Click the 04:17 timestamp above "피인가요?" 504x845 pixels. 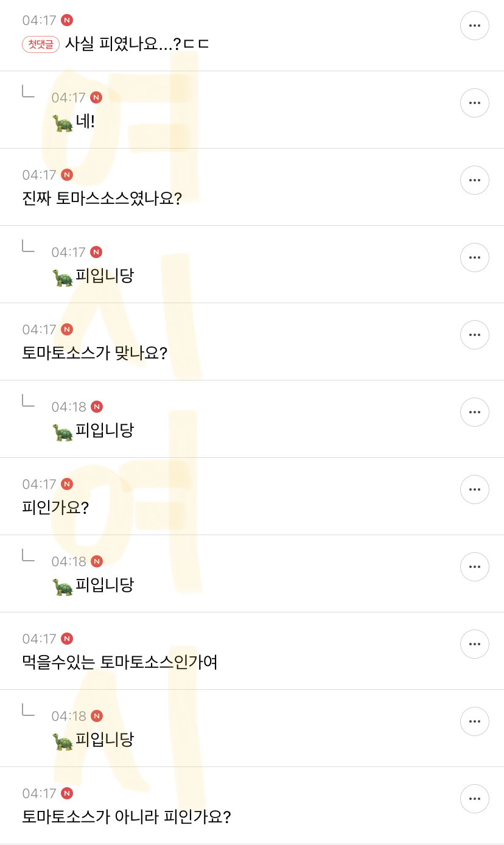pyautogui.click(x=39, y=484)
